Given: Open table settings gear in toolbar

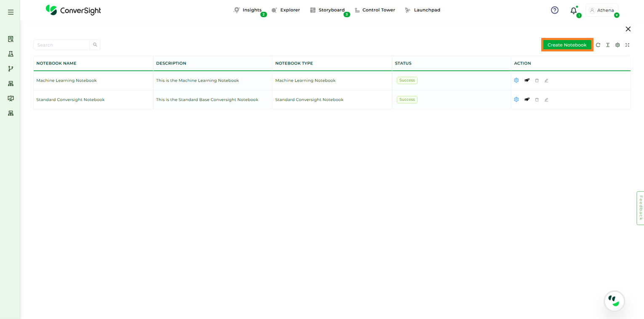Looking at the screenshot, I should [x=617, y=45].
